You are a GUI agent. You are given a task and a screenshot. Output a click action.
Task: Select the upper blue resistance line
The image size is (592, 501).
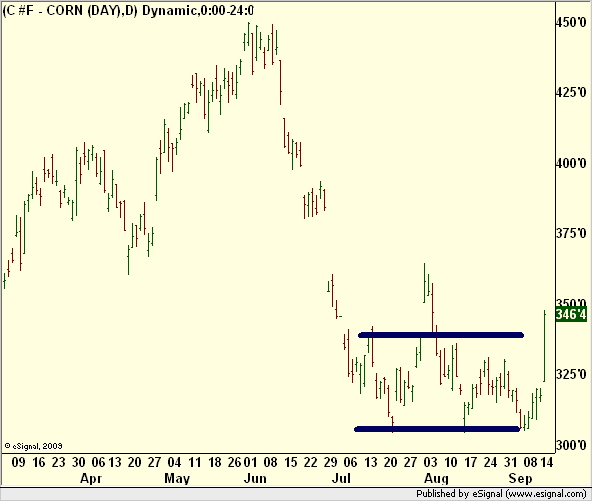(x=441, y=335)
